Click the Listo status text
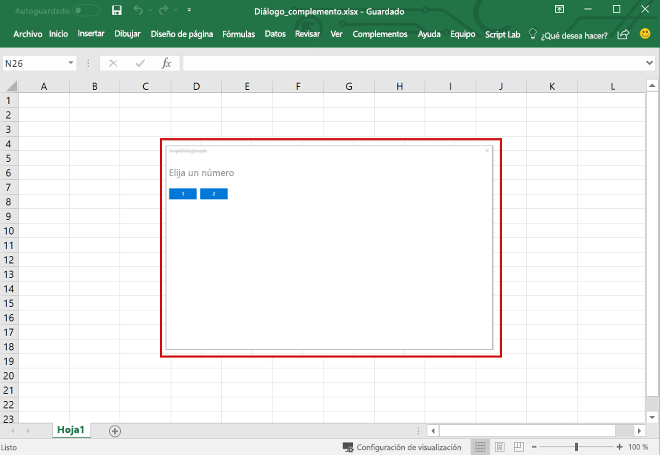The height and width of the screenshot is (455, 660). pyautogui.click(x=9, y=447)
